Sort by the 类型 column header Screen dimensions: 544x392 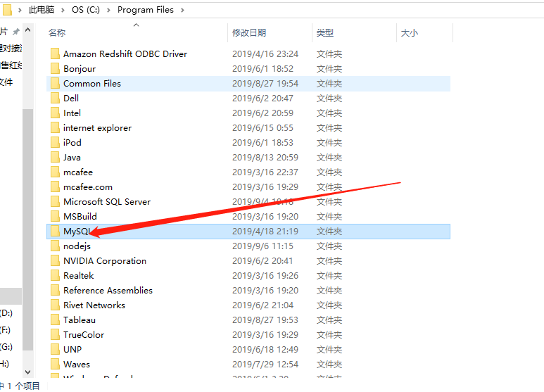(x=325, y=33)
